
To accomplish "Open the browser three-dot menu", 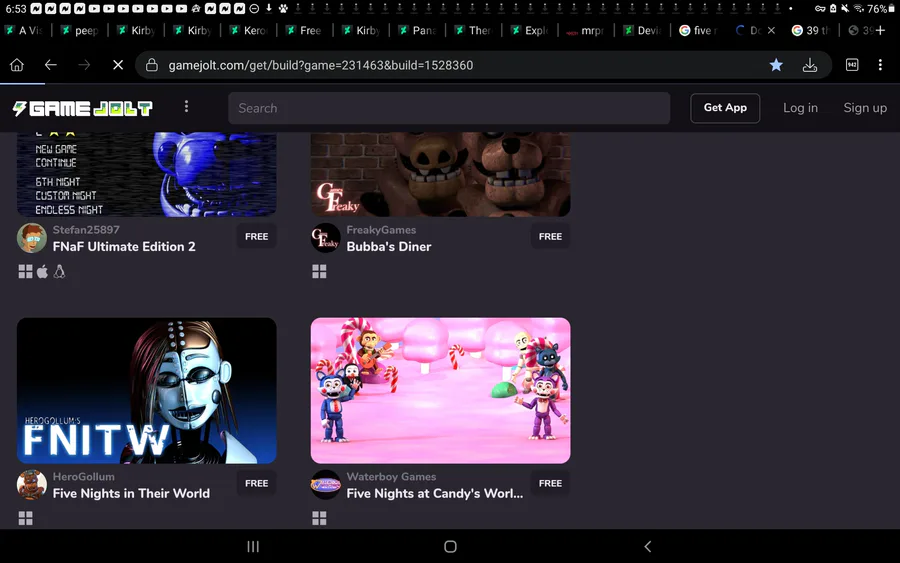I will coord(880,65).
